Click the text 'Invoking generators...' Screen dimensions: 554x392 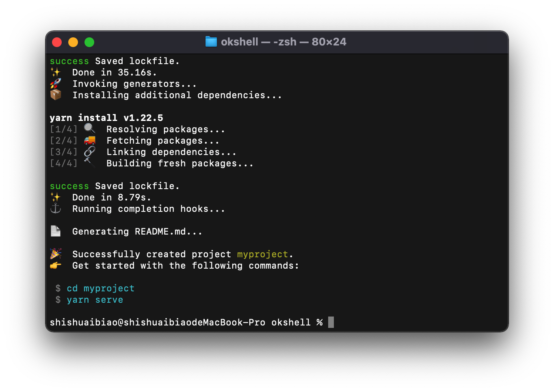click(134, 84)
